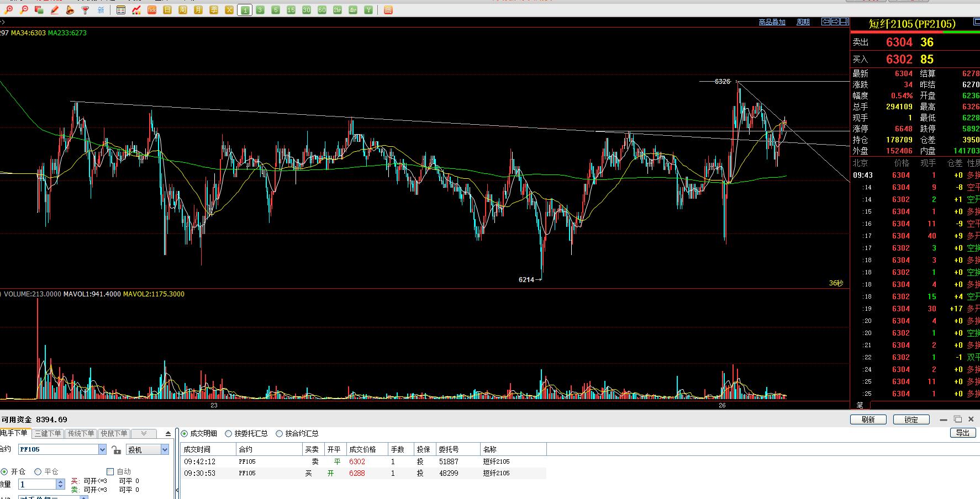Zoom out with the minus magnifier
980x499 pixels.
tap(24, 10)
